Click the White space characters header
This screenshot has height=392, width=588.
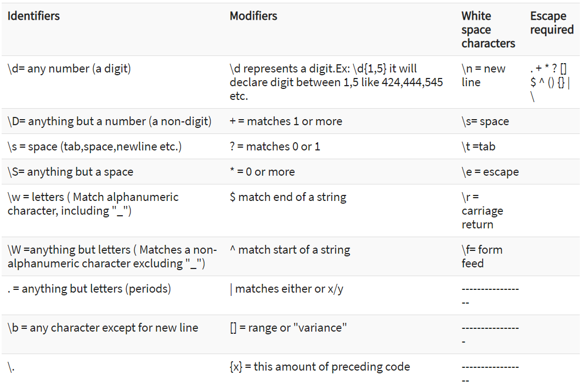click(488, 30)
